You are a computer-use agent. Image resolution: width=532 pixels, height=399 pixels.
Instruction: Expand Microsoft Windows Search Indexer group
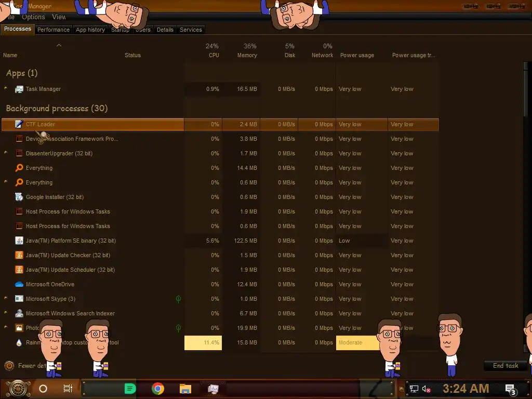point(5,313)
